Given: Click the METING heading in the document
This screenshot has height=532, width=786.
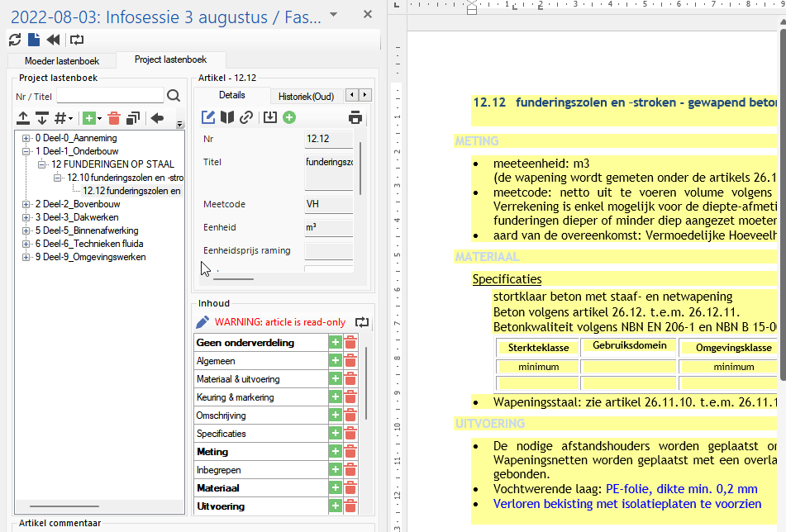Looking at the screenshot, I should pyautogui.click(x=477, y=141).
